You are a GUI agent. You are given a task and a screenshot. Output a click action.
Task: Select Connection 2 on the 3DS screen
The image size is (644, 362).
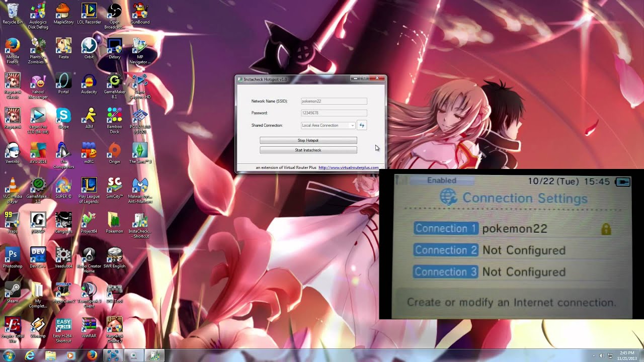(490, 250)
